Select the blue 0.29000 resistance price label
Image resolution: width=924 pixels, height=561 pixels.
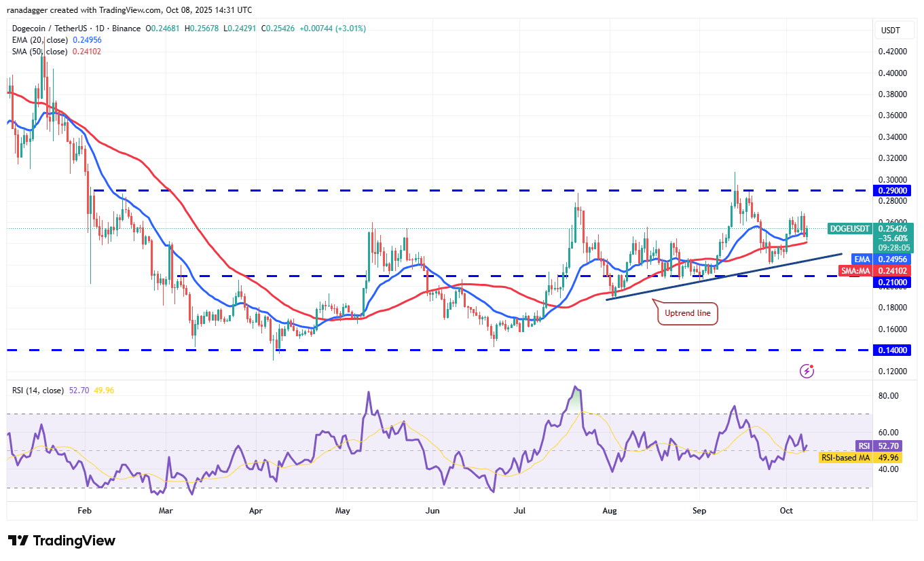[x=893, y=191]
